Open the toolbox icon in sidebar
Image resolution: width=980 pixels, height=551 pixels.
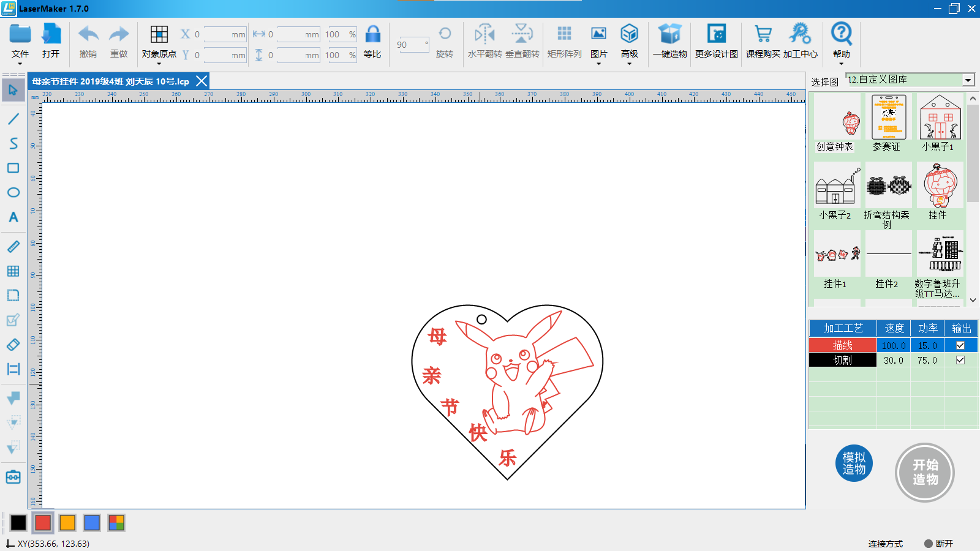(x=13, y=477)
